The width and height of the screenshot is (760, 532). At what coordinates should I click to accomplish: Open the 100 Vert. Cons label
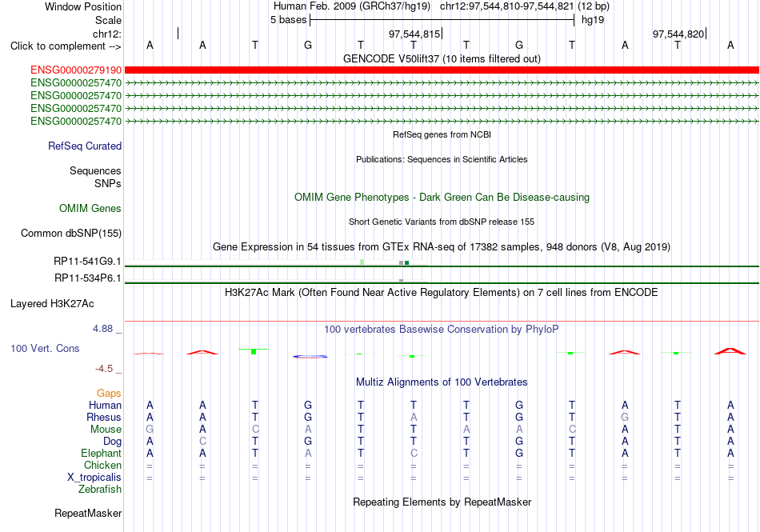pos(45,348)
